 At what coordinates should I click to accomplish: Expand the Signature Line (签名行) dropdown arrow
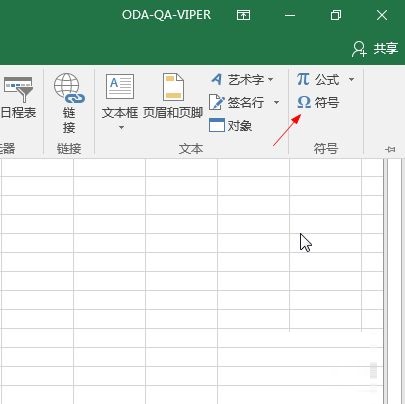[x=276, y=102]
